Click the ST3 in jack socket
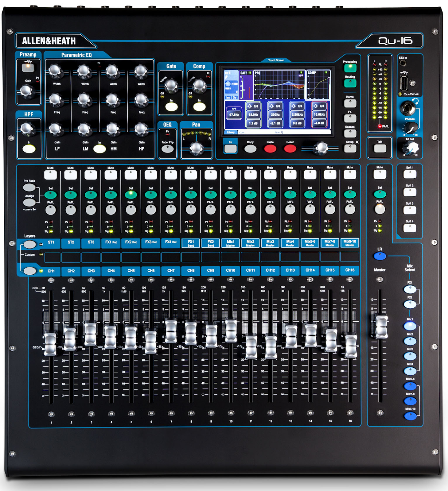 click(403, 64)
